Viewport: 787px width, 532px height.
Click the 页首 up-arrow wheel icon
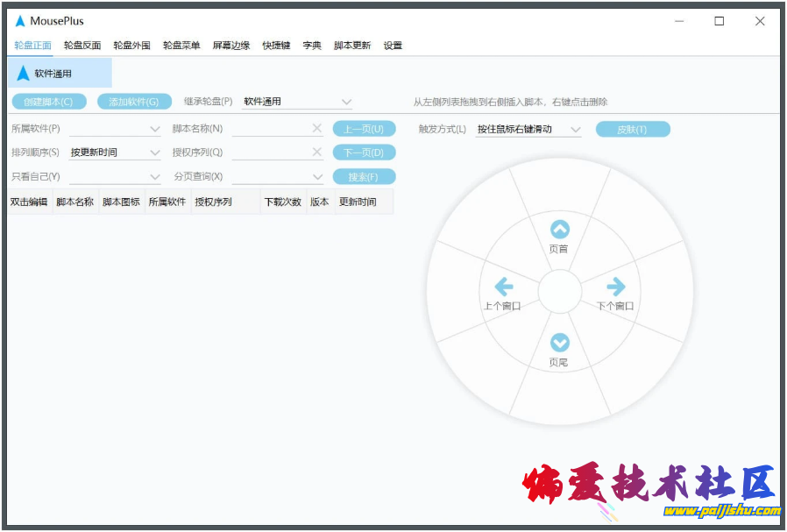point(559,230)
